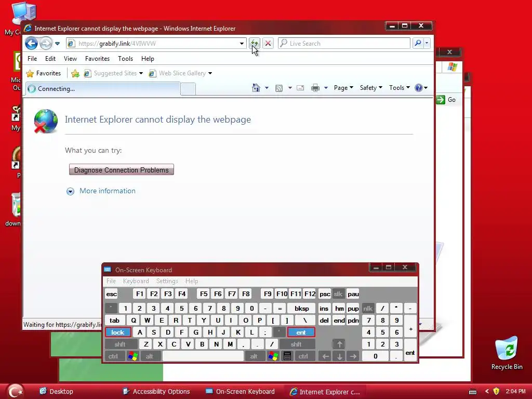Open the search provider dropdown arrow
This screenshot has height=399, width=532.
[x=427, y=43]
